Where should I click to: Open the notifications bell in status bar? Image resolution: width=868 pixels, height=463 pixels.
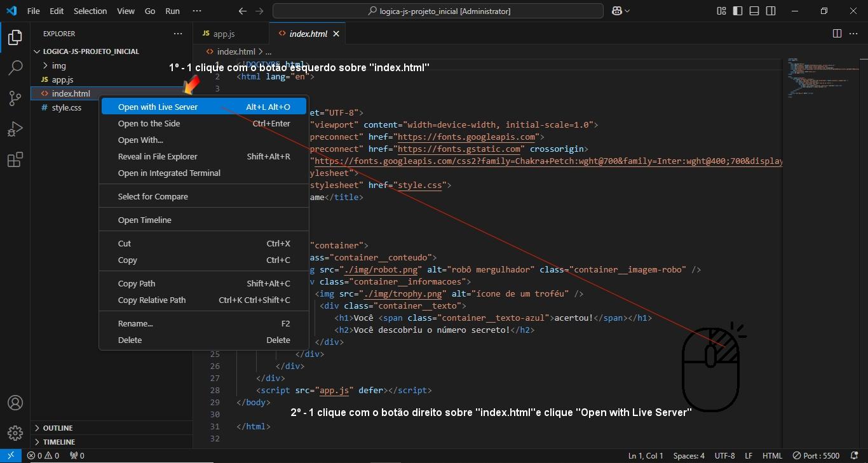853,455
